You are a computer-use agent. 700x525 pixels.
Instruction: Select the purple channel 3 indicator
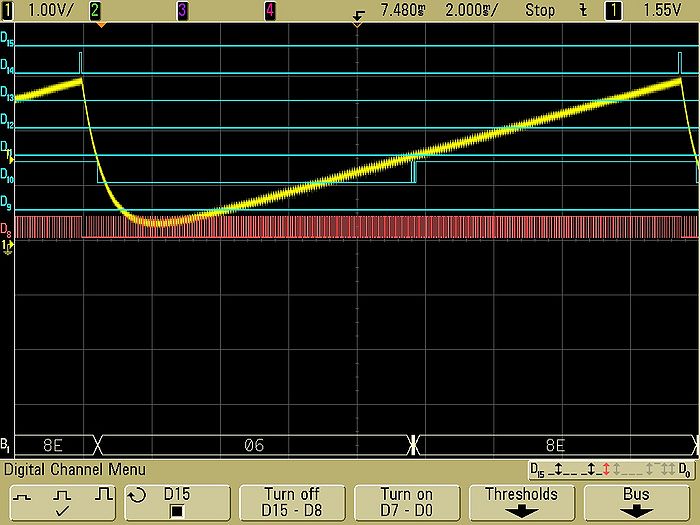tap(182, 9)
